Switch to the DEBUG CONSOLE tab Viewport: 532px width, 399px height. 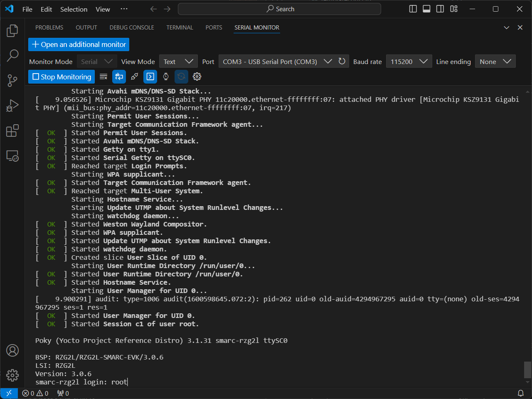(x=132, y=27)
